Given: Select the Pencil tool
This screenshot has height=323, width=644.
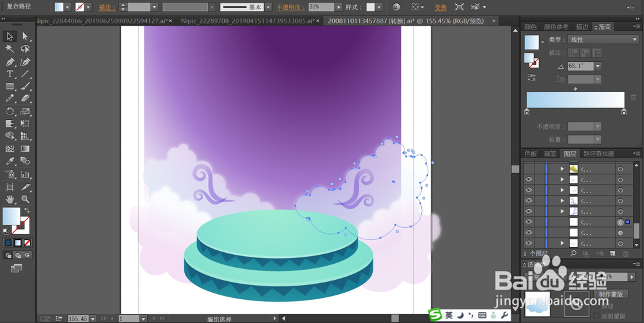Looking at the screenshot, I should pyautogui.click(x=10, y=98).
